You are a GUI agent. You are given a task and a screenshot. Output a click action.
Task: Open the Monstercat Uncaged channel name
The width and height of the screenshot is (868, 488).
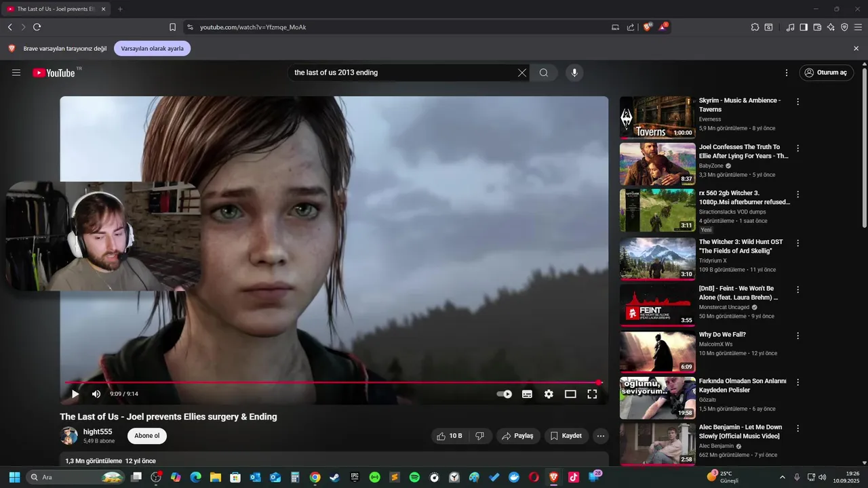point(725,307)
